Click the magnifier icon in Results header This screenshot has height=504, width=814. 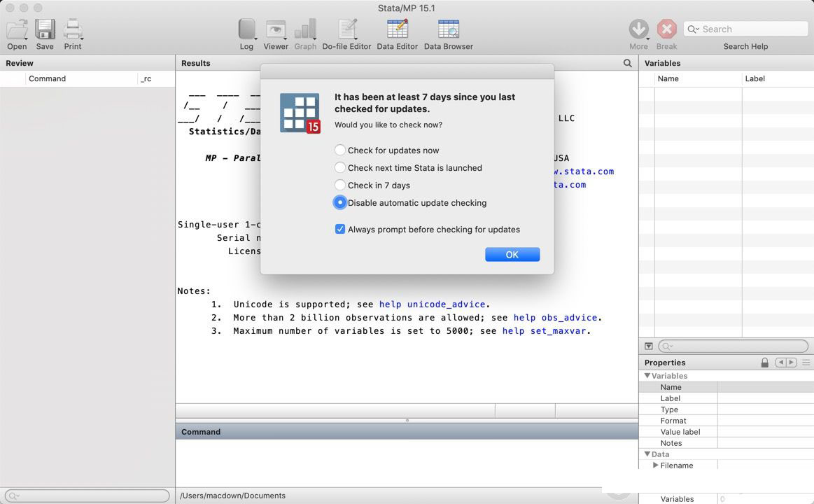click(x=628, y=63)
